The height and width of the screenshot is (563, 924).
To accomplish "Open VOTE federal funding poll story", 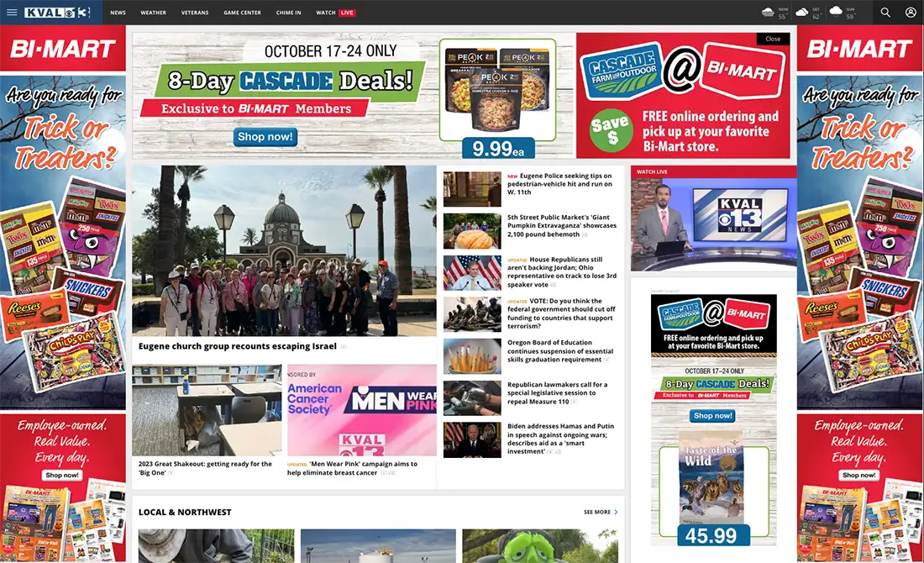I will coord(561,313).
